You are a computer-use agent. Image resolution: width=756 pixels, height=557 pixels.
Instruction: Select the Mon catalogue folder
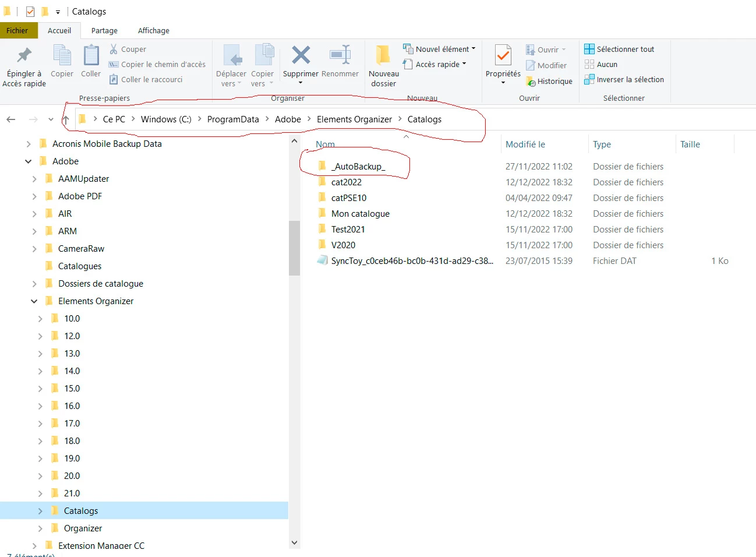[x=361, y=214]
